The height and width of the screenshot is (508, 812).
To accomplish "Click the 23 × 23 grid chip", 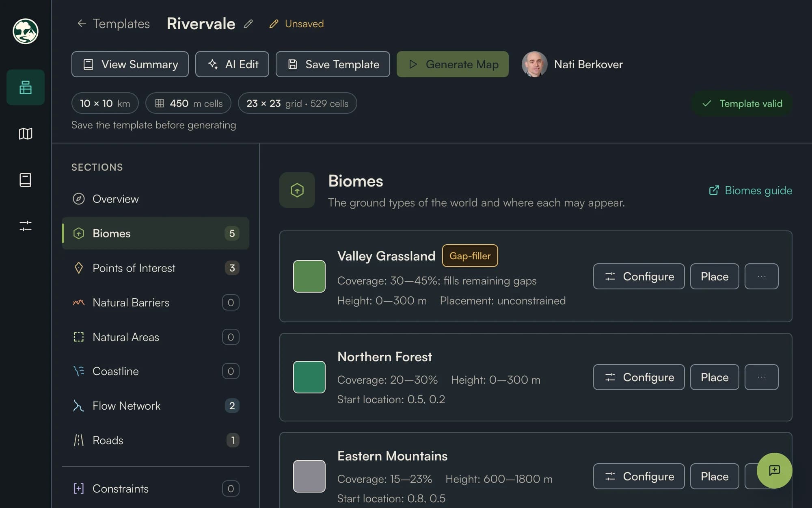I will 297,103.
